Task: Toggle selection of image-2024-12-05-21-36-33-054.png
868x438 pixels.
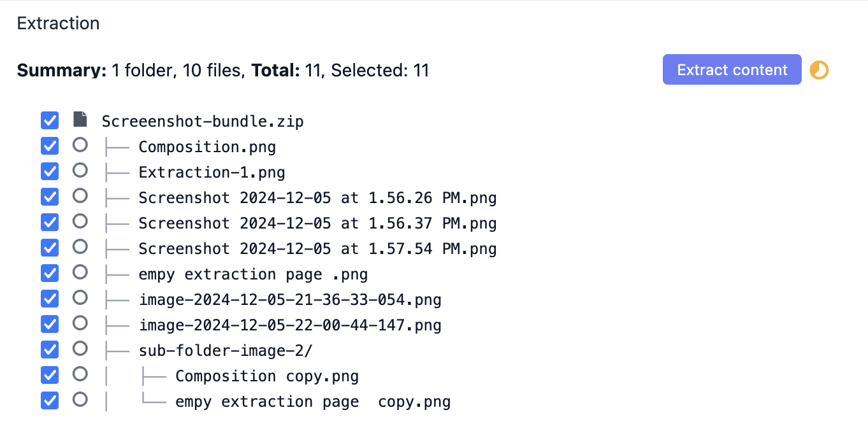Action: tap(49, 299)
